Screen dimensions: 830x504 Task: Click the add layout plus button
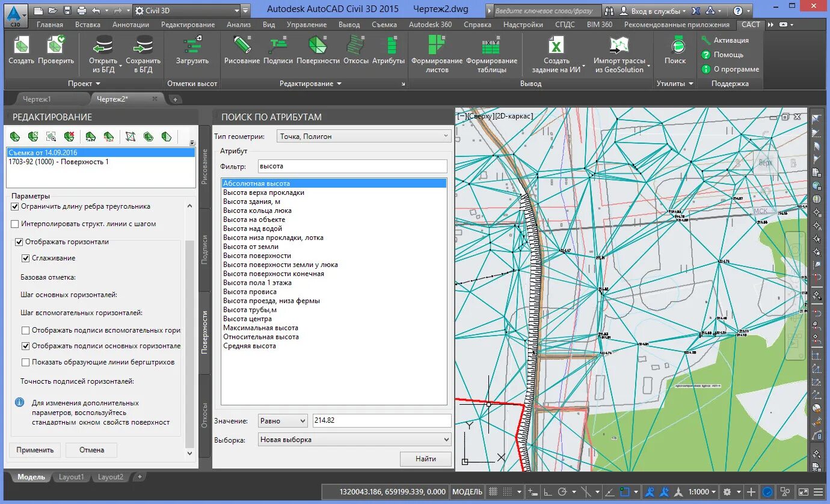pos(140,477)
